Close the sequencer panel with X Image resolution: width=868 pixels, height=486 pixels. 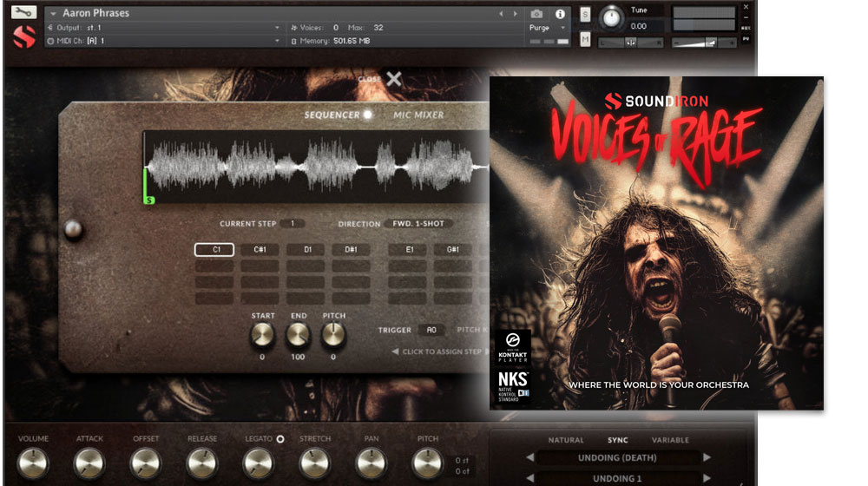click(x=393, y=79)
